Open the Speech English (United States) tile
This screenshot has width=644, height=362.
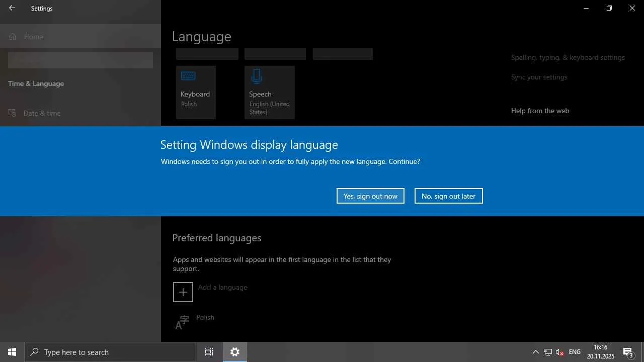tap(270, 93)
